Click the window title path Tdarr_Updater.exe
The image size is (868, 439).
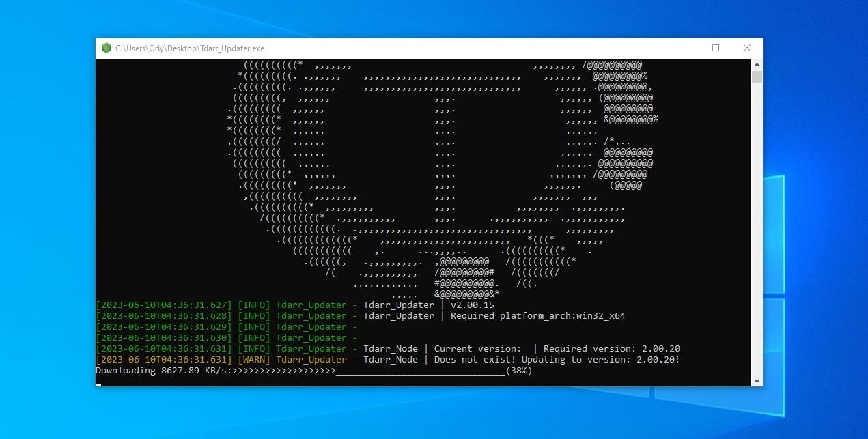190,48
